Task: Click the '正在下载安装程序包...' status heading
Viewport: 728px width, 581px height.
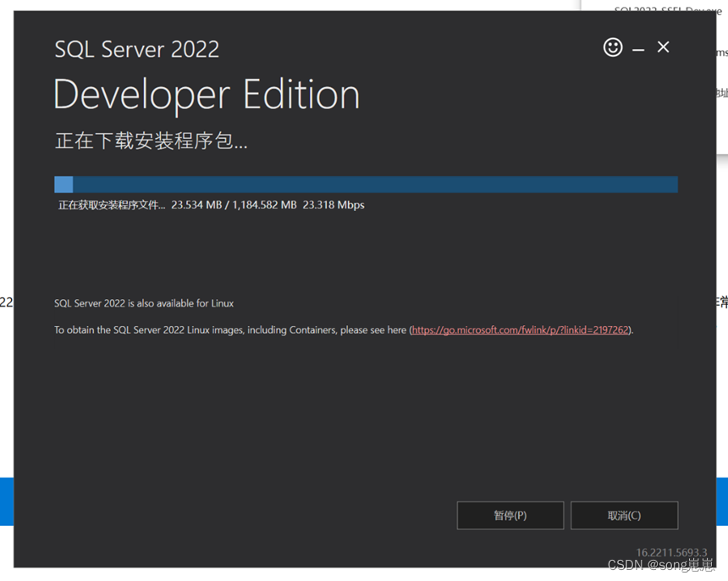Action: tap(152, 141)
